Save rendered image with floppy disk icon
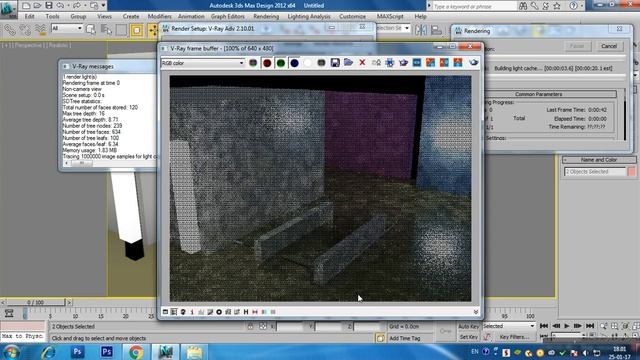Image resolution: width=640 pixels, height=360 pixels. 335,63
